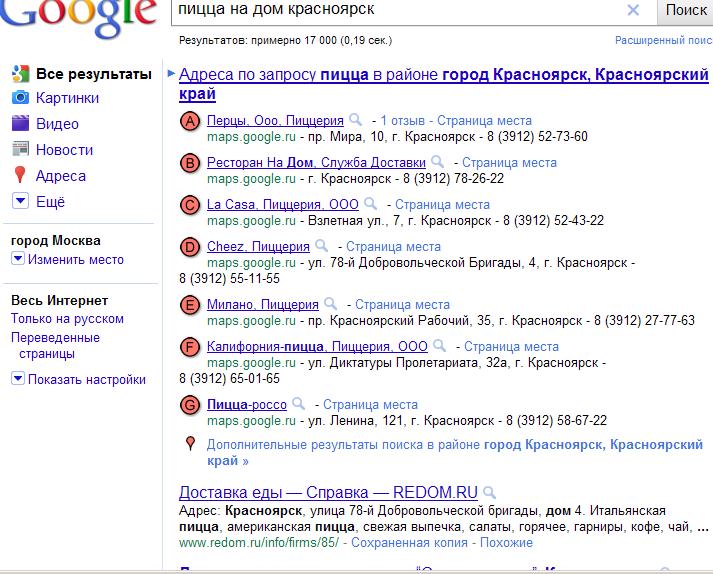Open Расширенный поиск link

coord(664,40)
